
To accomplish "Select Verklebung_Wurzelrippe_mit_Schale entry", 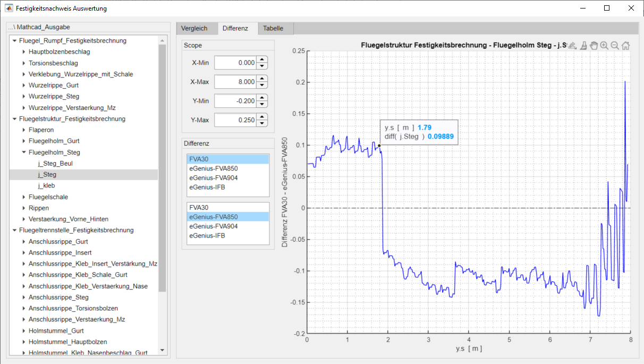I will [x=81, y=74].
